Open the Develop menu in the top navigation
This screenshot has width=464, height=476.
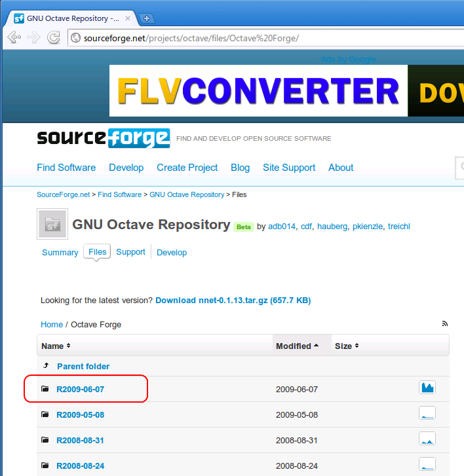[126, 168]
